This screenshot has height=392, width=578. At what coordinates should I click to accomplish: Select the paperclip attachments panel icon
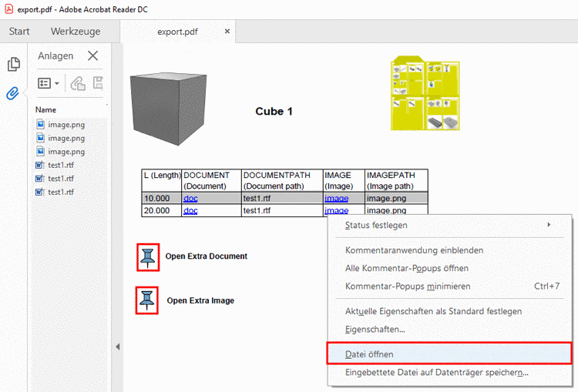tap(13, 93)
